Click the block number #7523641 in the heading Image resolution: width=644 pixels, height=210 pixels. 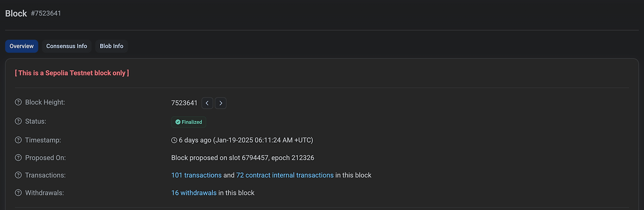click(x=46, y=14)
